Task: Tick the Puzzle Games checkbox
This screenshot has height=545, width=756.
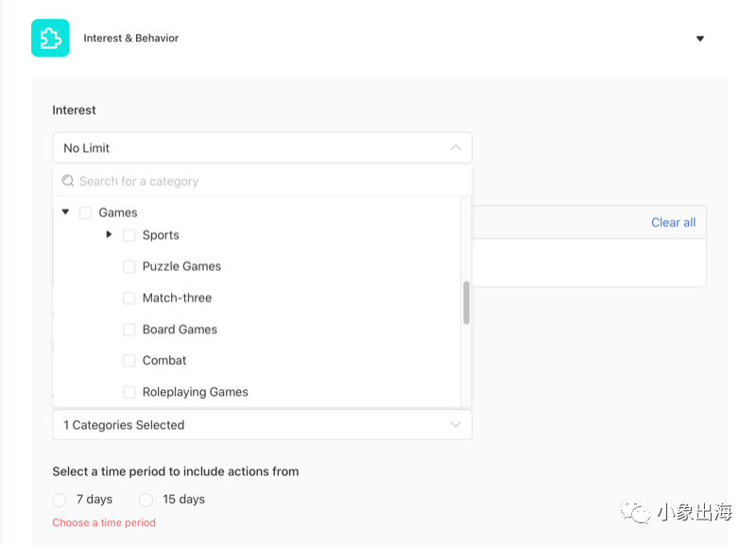Action: (x=129, y=266)
